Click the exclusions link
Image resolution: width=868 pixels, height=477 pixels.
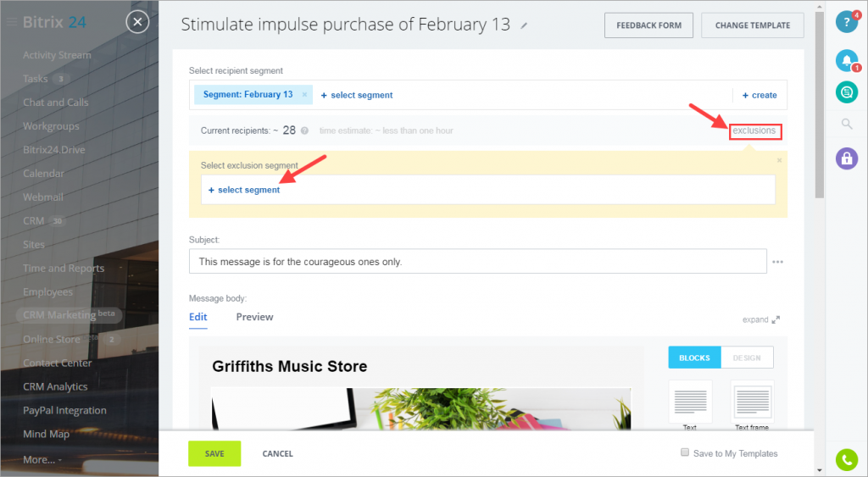tap(754, 131)
